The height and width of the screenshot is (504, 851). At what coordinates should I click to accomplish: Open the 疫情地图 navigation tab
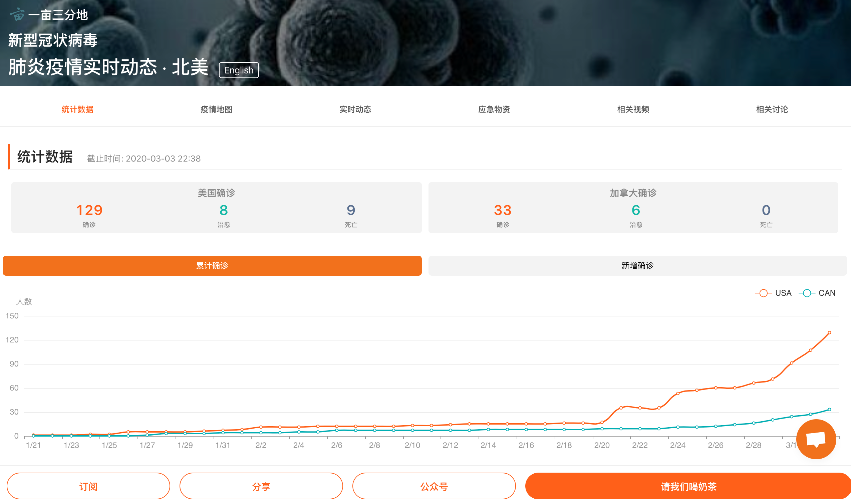coord(216,109)
